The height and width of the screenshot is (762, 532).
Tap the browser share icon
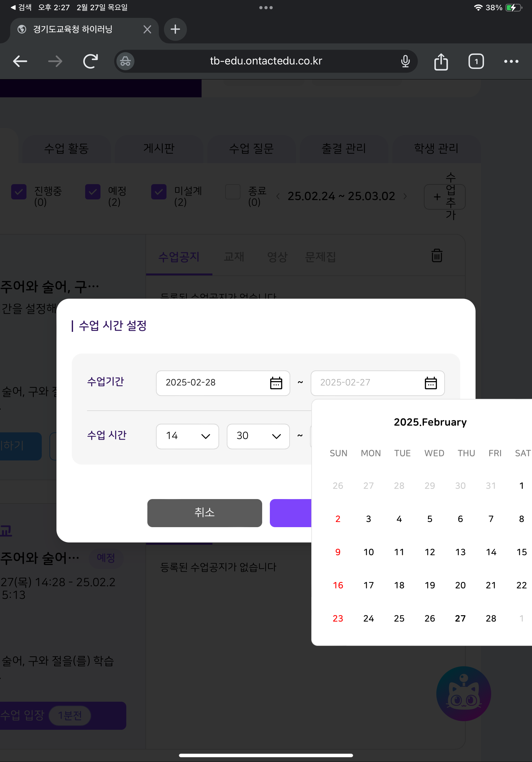pyautogui.click(x=440, y=61)
